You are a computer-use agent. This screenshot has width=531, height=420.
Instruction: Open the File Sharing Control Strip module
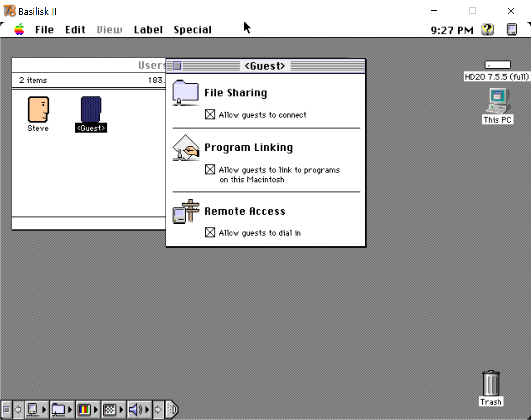pos(62,410)
